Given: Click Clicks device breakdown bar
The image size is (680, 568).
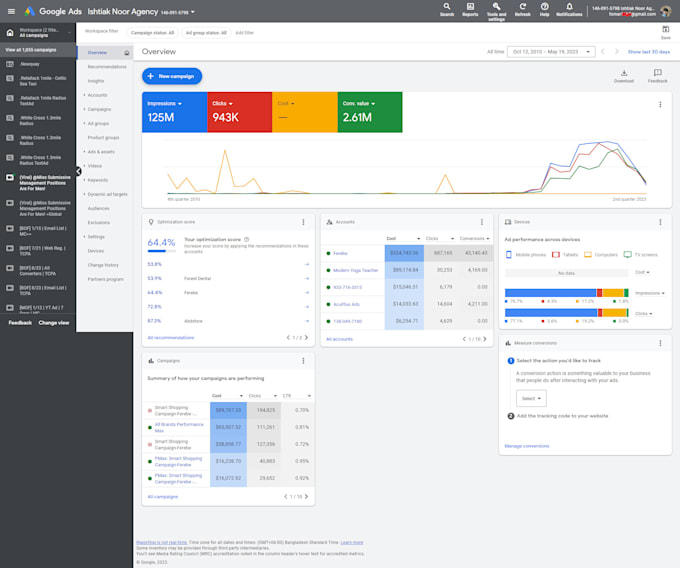Looking at the screenshot, I should coord(566,313).
